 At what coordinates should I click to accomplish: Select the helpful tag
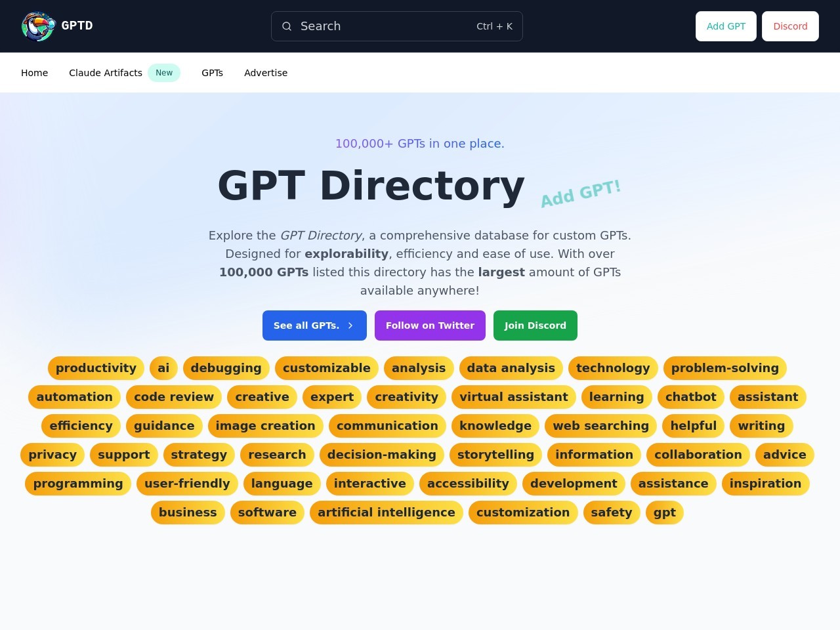tap(694, 426)
